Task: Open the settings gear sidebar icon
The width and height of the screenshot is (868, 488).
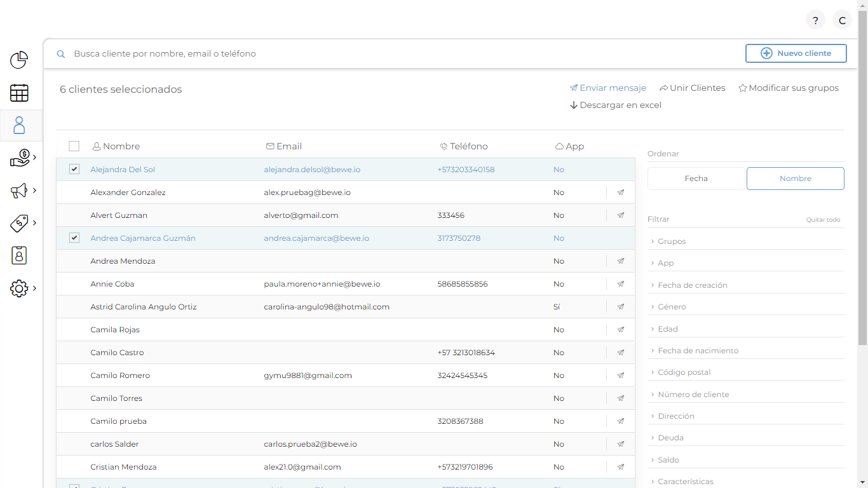Action: point(19,288)
